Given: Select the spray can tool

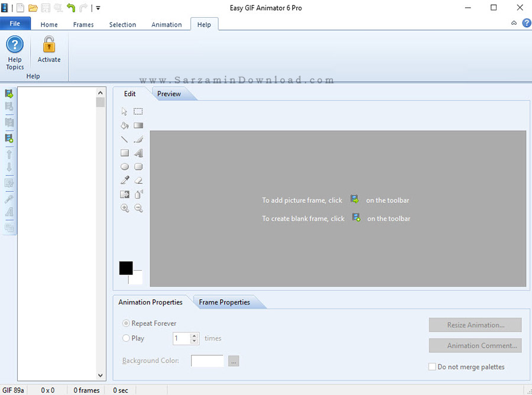Looking at the screenshot, I should pyautogui.click(x=138, y=194).
